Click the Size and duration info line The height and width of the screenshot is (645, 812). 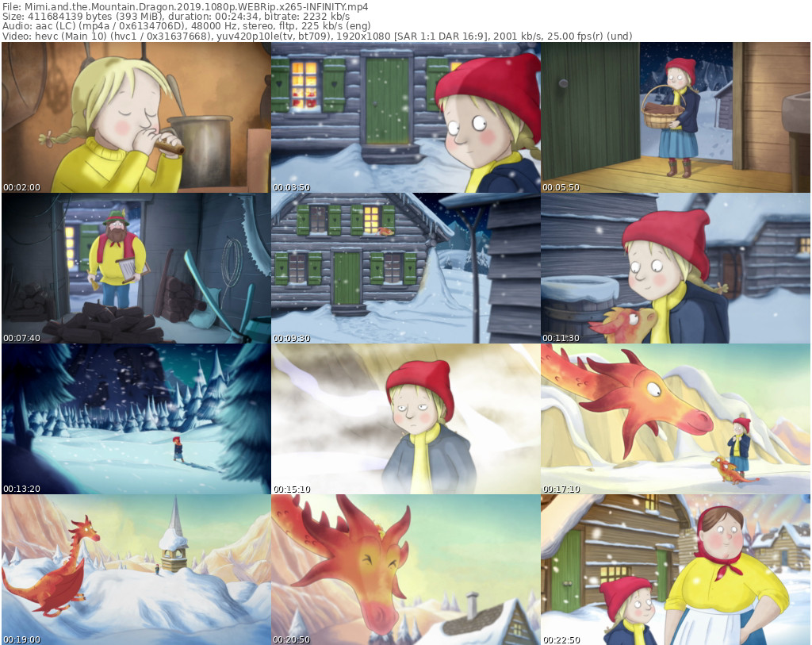[x=175, y=17]
